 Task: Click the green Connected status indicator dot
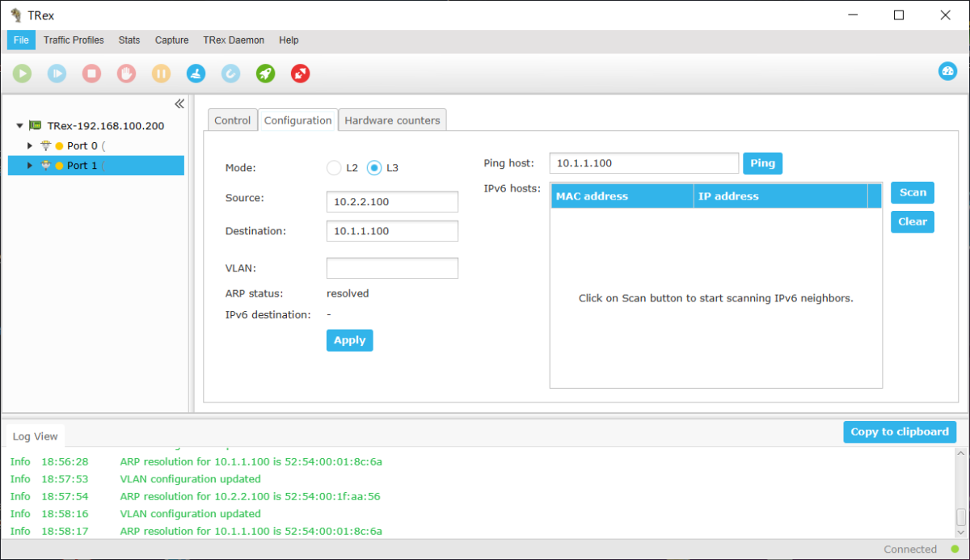[955, 549]
